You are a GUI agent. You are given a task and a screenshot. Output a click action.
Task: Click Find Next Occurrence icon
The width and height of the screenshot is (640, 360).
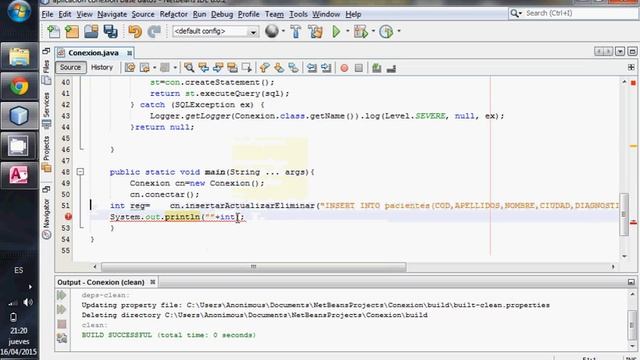(218, 68)
